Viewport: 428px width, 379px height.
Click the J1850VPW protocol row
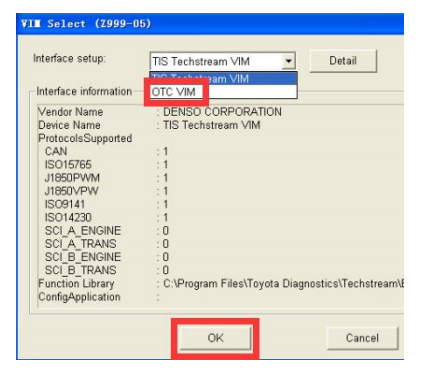107,191
